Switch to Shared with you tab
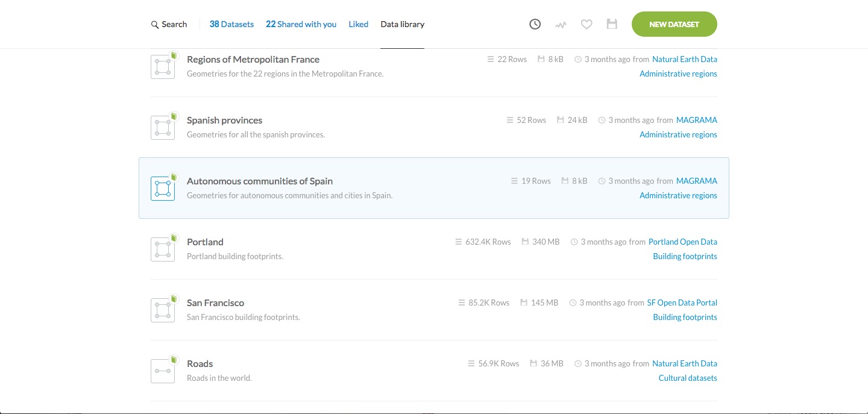Image resolution: width=868 pixels, height=414 pixels. click(x=301, y=25)
